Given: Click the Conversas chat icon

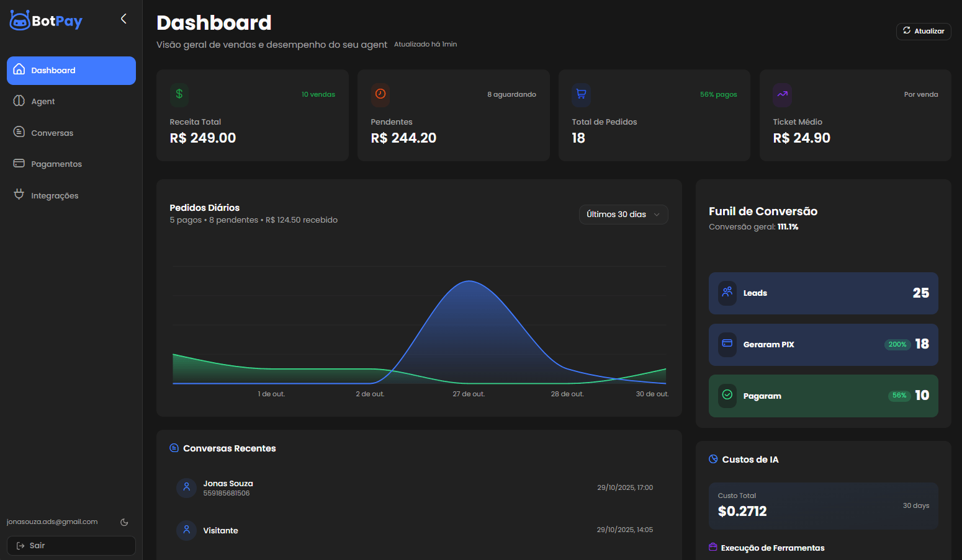Looking at the screenshot, I should tap(18, 132).
